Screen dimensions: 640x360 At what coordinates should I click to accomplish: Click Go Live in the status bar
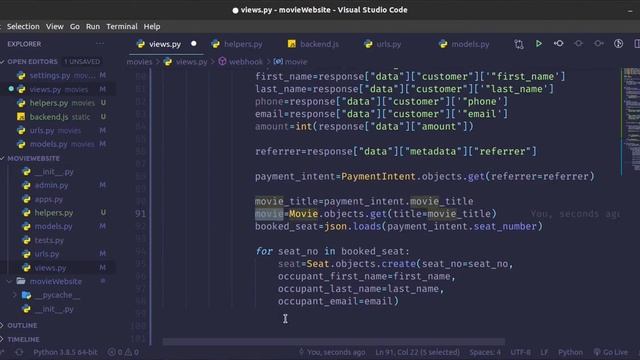[x=611, y=352]
